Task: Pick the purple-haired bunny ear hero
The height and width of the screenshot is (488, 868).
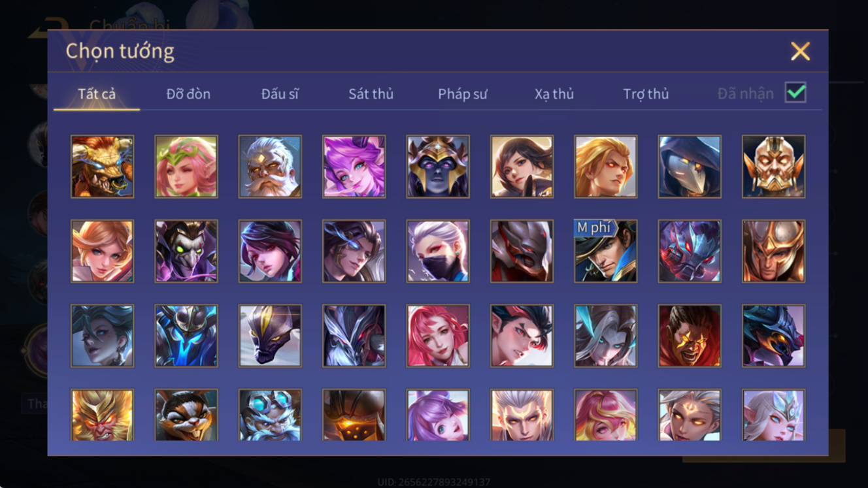Action: point(354,167)
